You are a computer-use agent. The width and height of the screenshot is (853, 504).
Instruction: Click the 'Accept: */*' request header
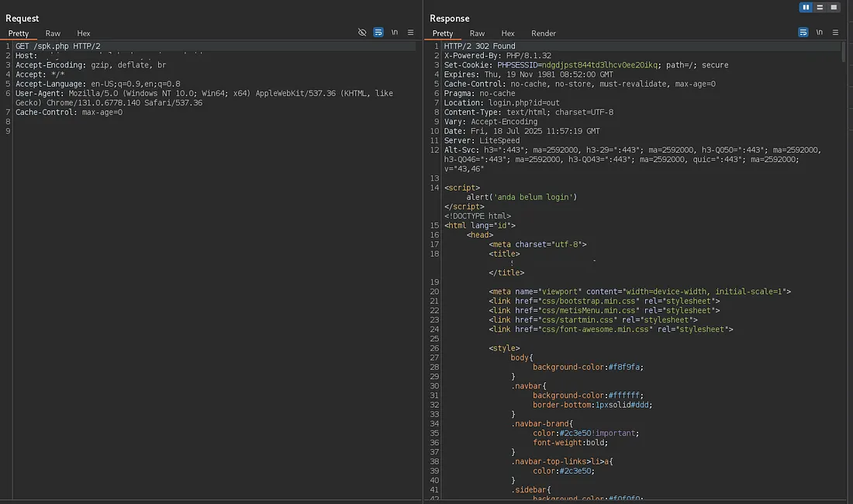(40, 74)
